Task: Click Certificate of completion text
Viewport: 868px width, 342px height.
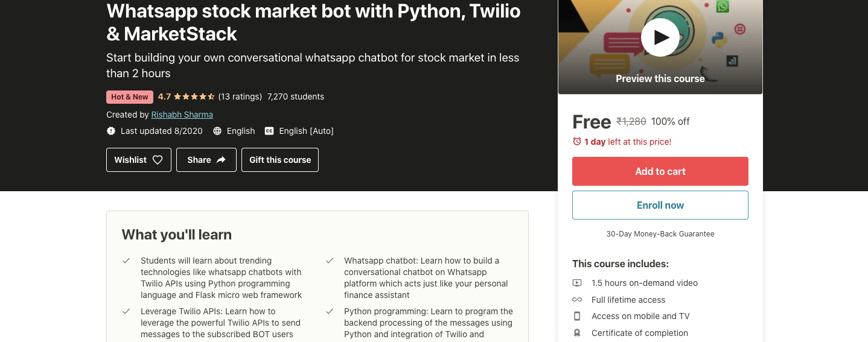Action: coord(639,333)
